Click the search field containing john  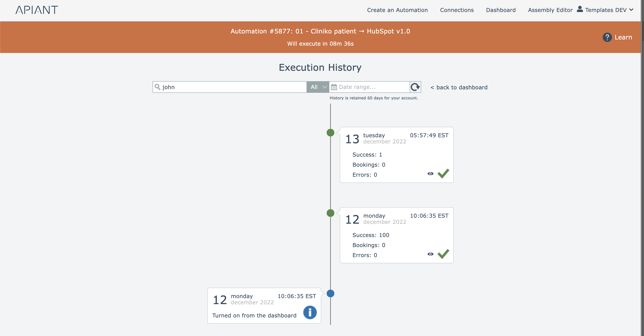[232, 87]
